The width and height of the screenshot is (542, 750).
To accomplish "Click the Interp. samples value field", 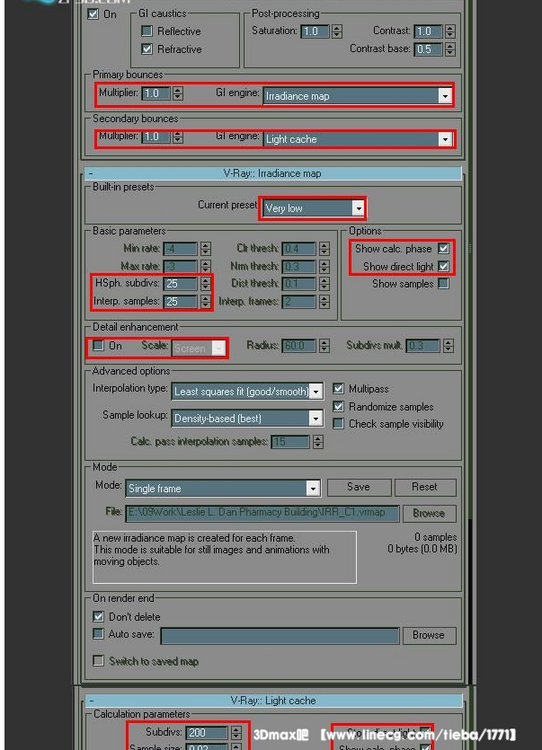I will (x=180, y=301).
